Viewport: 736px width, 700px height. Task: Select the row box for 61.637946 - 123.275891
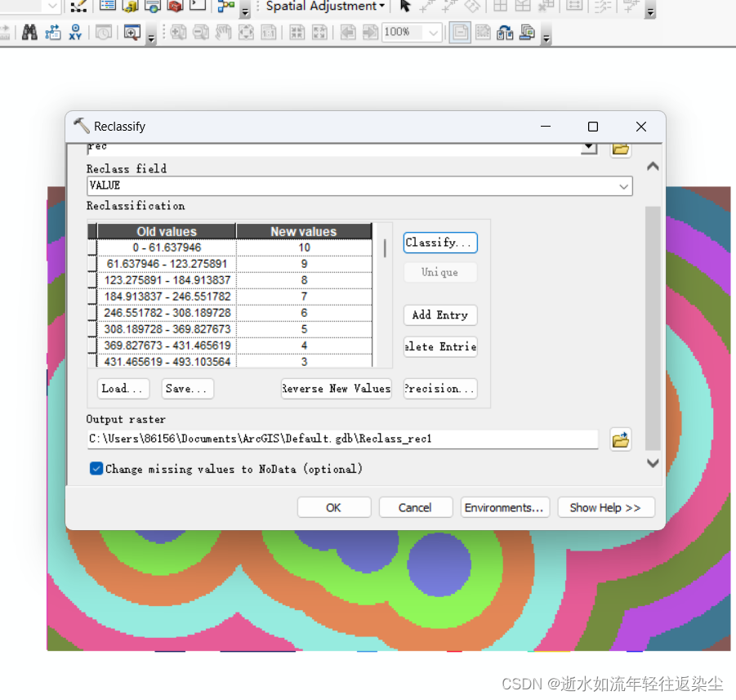pos(92,264)
